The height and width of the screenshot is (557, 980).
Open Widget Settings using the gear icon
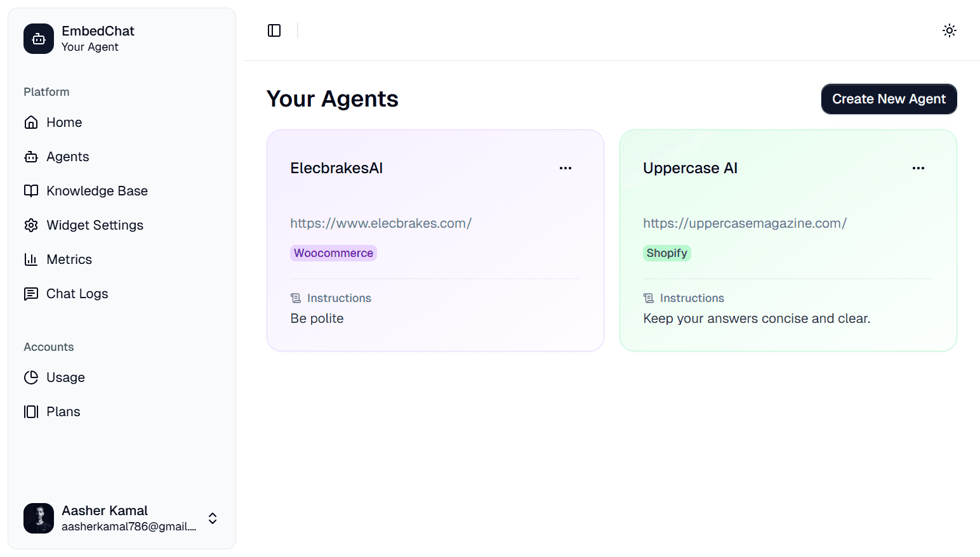point(32,225)
